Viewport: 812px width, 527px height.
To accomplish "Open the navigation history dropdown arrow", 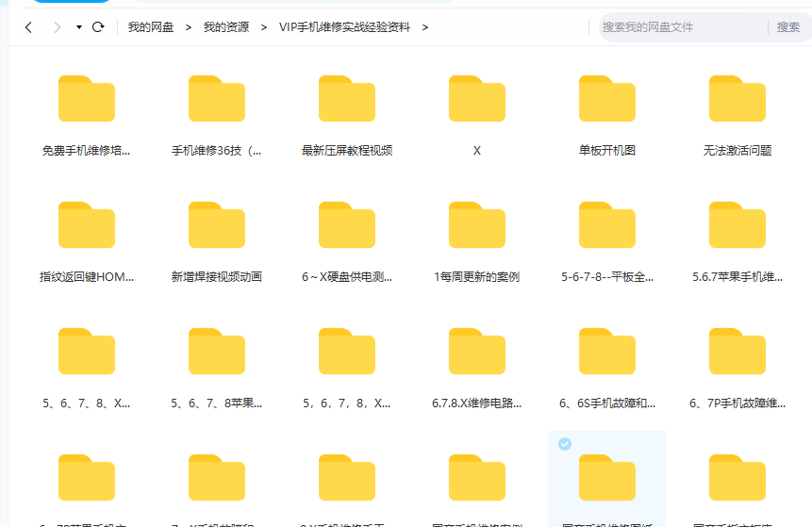I will (x=78, y=27).
